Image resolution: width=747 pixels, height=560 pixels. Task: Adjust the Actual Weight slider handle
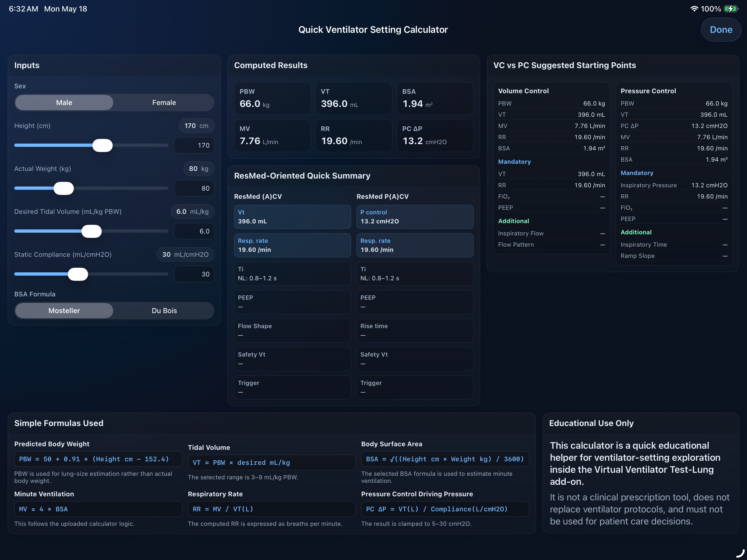63,188
